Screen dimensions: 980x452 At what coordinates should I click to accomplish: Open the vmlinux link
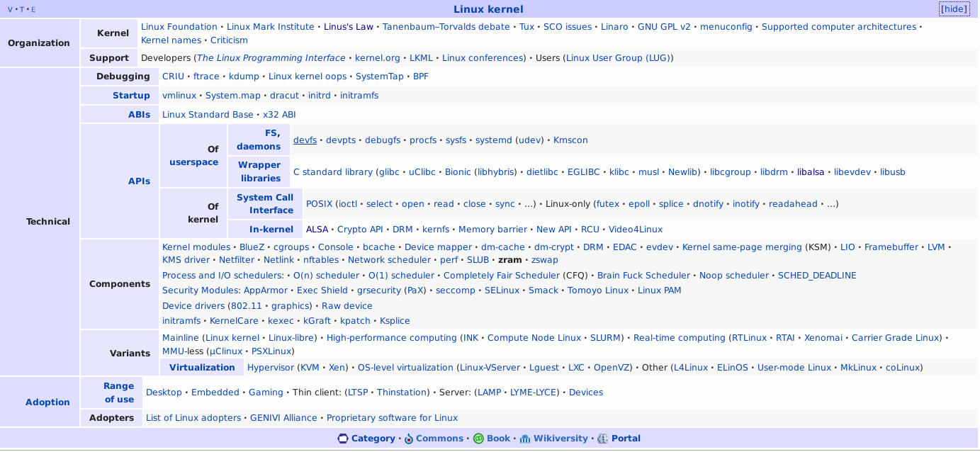(179, 96)
